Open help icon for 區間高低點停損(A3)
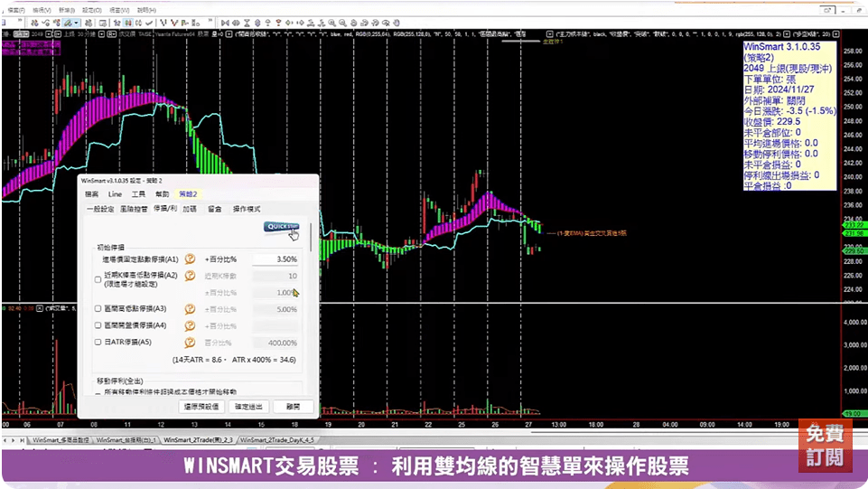Image resolution: width=868 pixels, height=489 pixels. tap(190, 309)
